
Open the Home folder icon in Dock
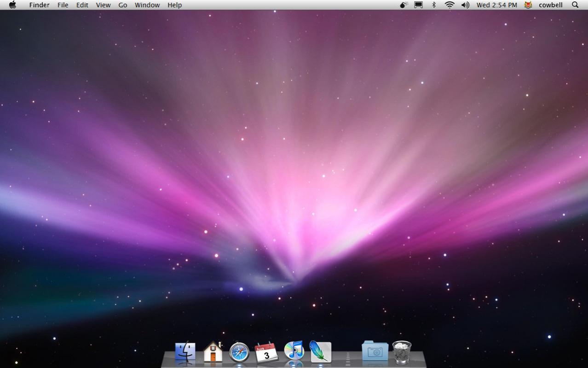click(x=213, y=352)
